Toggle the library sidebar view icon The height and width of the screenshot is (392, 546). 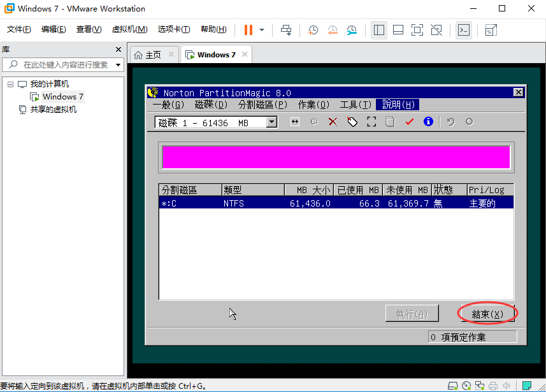tap(379, 30)
